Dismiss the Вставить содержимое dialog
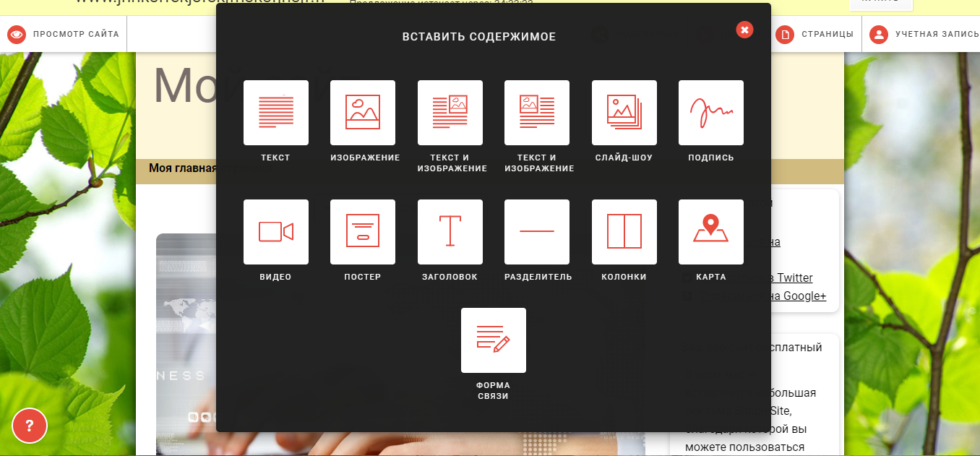The image size is (980, 456). click(x=744, y=30)
